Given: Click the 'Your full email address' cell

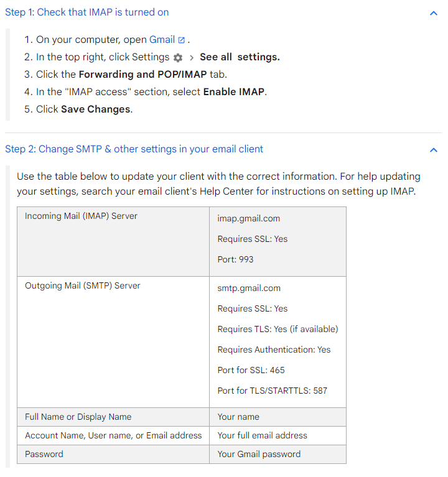Looking at the screenshot, I should point(278,435).
